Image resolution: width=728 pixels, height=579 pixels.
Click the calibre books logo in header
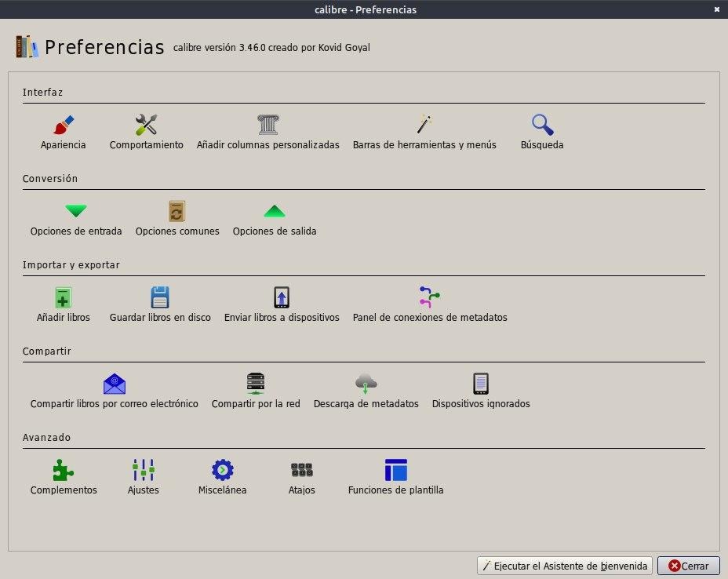point(27,46)
